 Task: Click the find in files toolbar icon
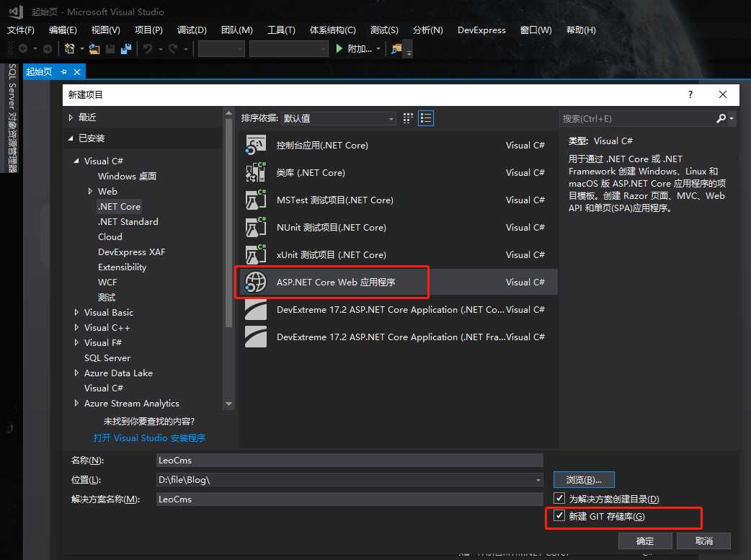pyautogui.click(x=396, y=48)
